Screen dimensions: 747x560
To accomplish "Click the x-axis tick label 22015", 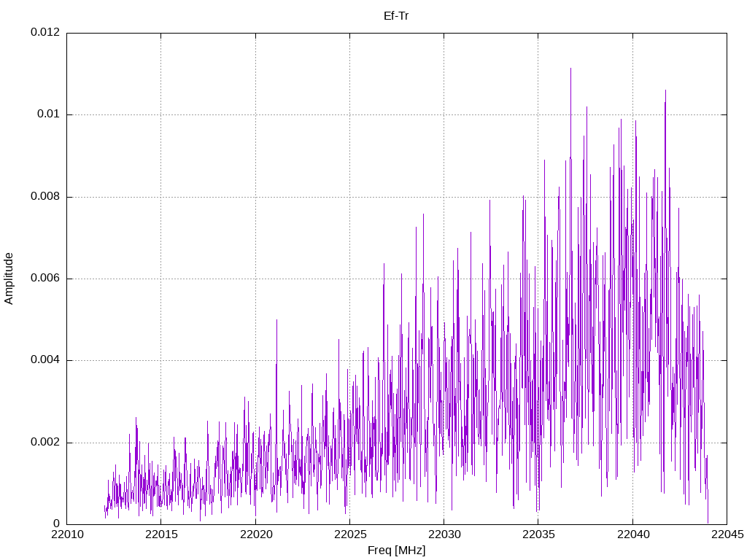I will [161, 534].
